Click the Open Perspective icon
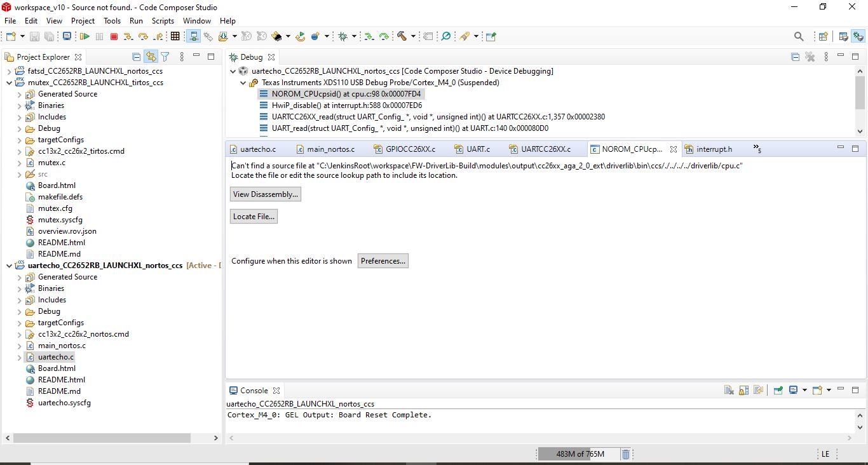Viewport: 868px width, 465px height. [824, 37]
